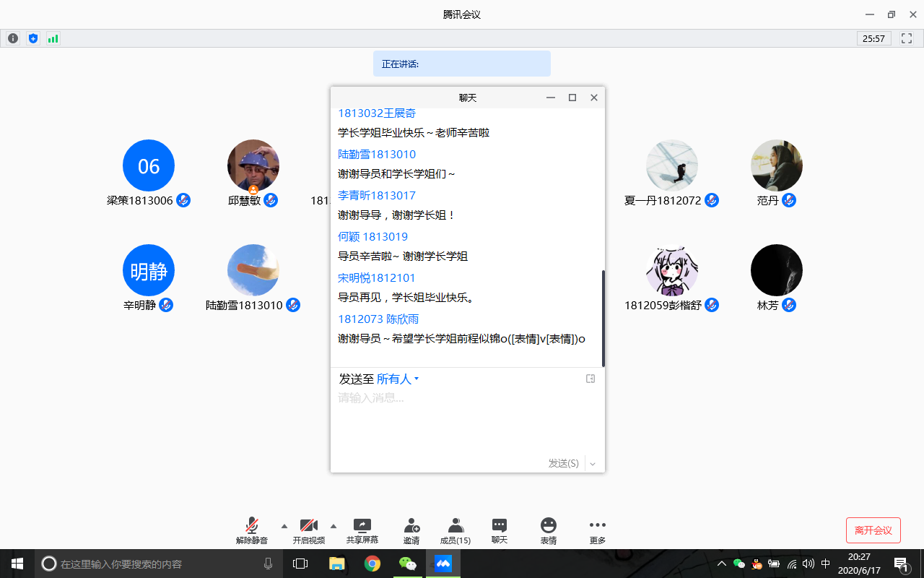Click sender name 李青昕1813017
The image size is (924, 578).
tap(377, 195)
